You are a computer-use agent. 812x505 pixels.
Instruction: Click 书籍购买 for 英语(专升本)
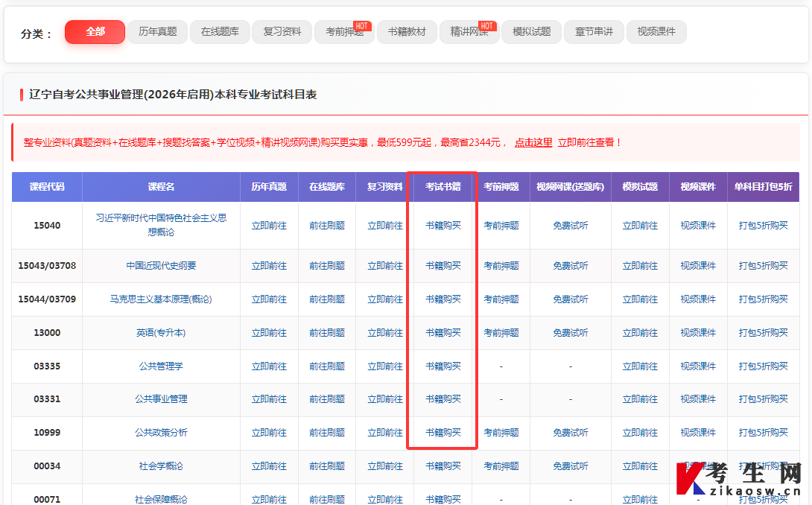pyautogui.click(x=443, y=332)
